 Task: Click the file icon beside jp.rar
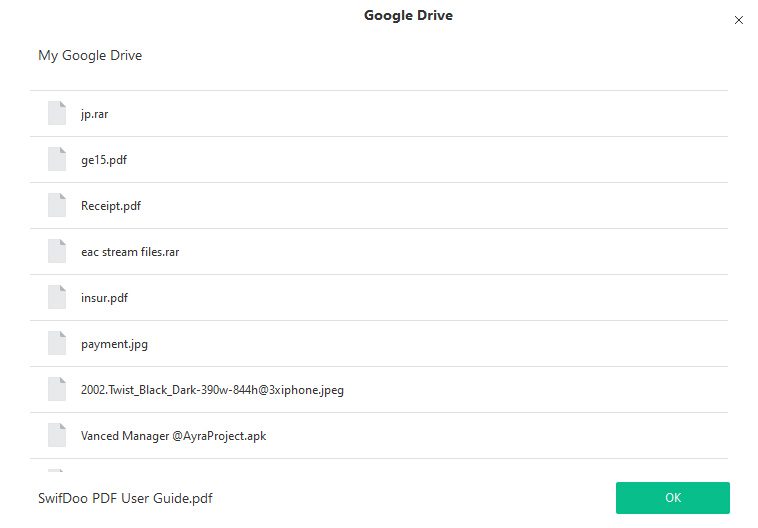pyautogui.click(x=57, y=113)
